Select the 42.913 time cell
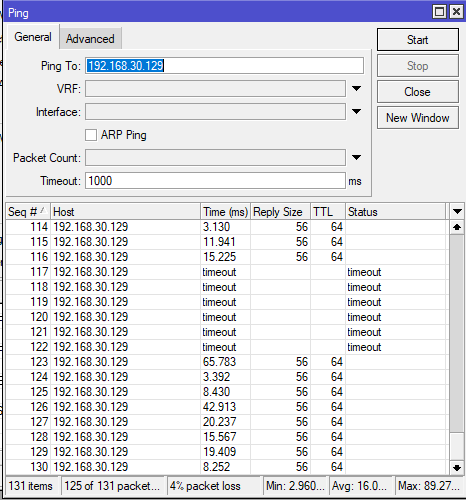The width and height of the screenshot is (466, 500). tap(226, 407)
